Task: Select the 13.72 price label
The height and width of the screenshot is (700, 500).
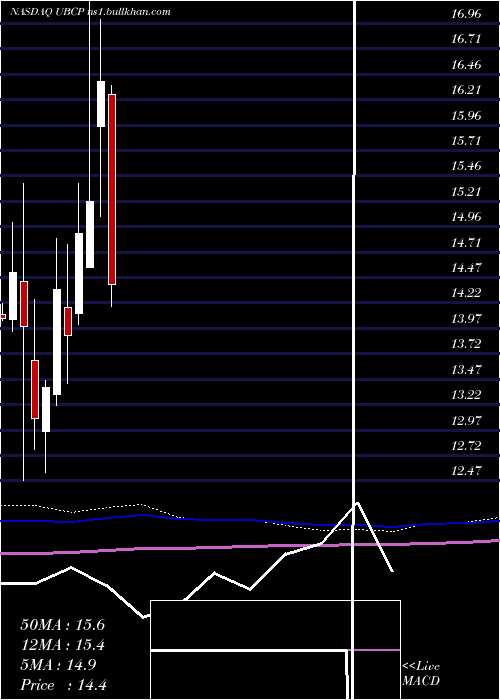Action: pos(466,344)
